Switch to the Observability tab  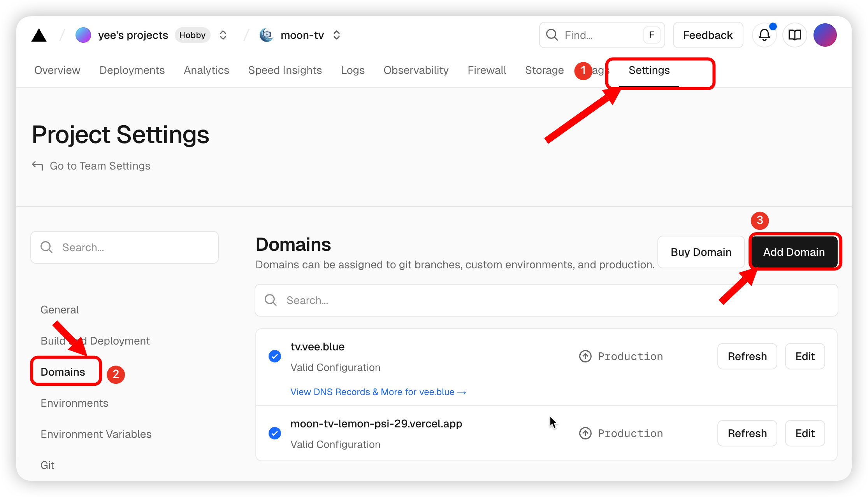416,70
